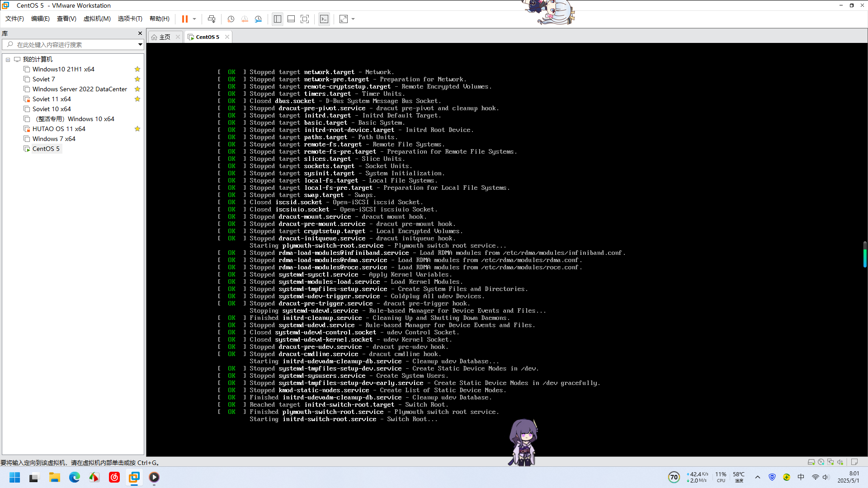Launch Microsoft Edge from taskbar

pos(75,477)
